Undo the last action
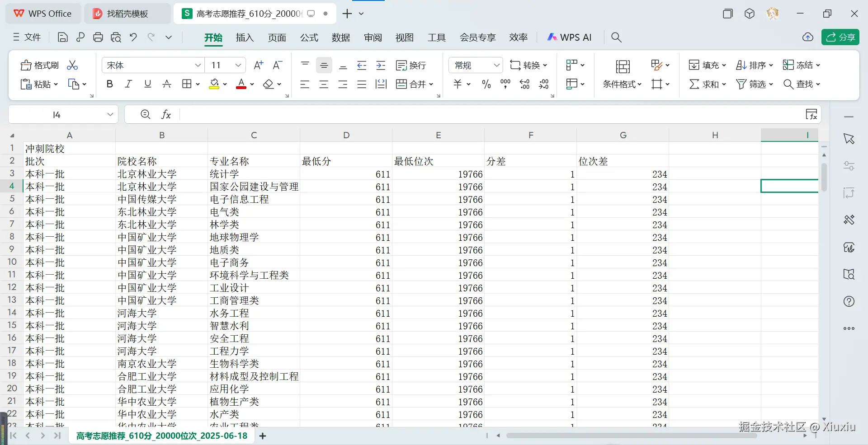 point(133,37)
